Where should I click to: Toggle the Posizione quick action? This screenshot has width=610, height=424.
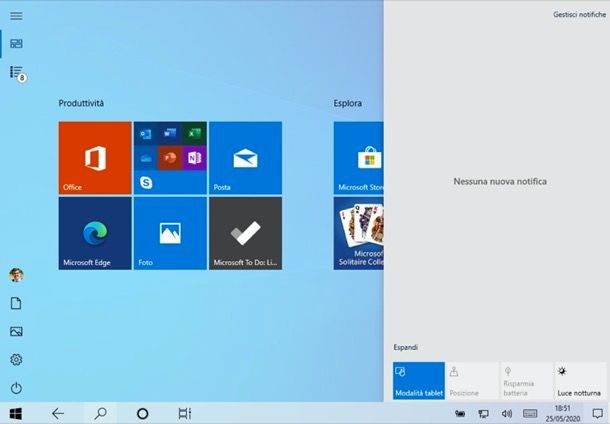pos(473,380)
